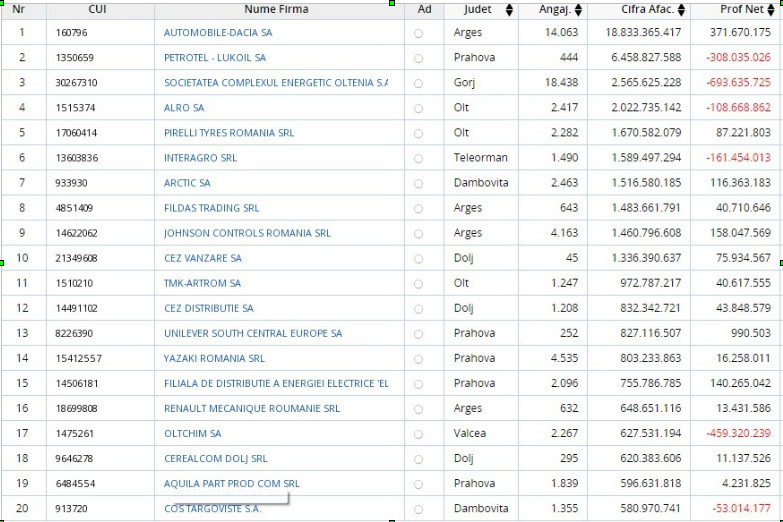Sort by Cifra Afac. using arrow icon
The image size is (783, 522).
[682, 10]
